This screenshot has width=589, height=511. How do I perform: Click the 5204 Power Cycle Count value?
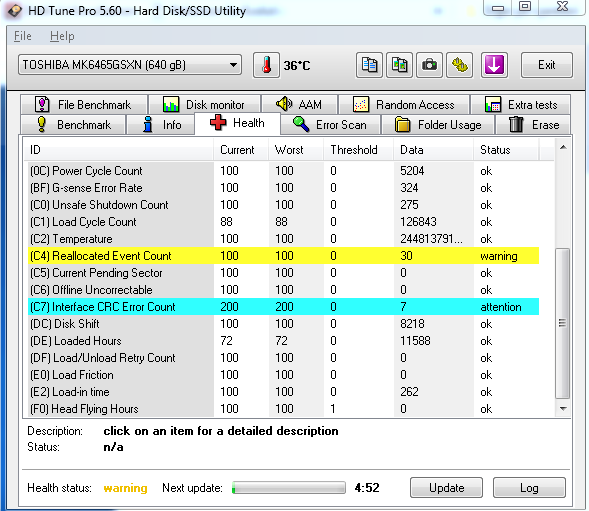pos(412,171)
